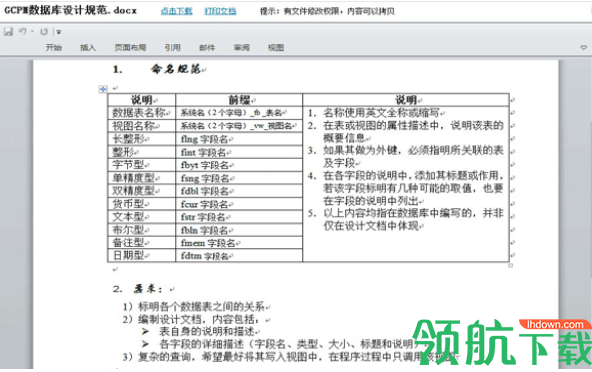Click the 点击下载 link
Image resolution: width=592 pixels, height=372 pixels.
click(176, 11)
